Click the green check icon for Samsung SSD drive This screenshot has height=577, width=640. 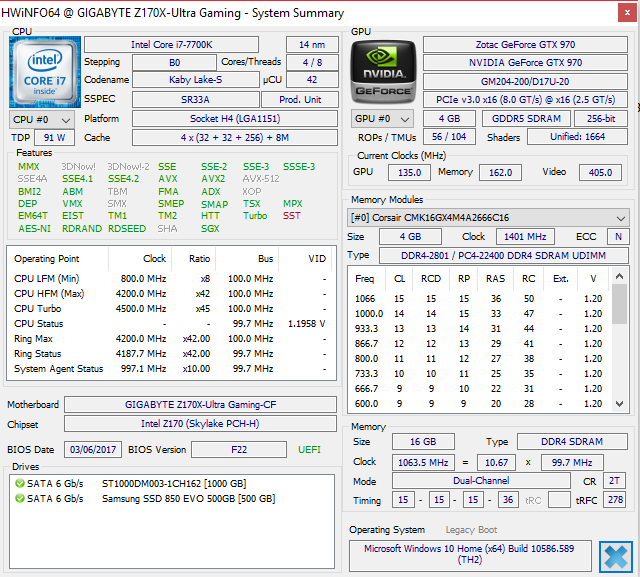(20, 499)
